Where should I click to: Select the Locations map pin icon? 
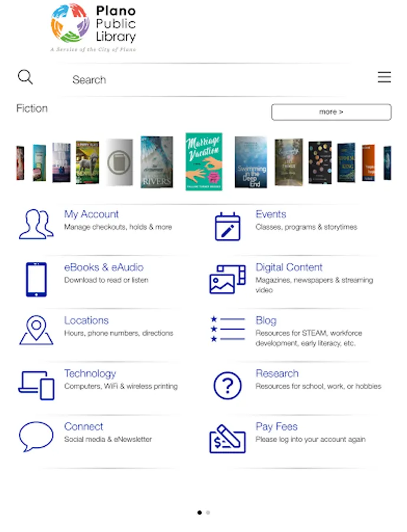[x=36, y=330]
